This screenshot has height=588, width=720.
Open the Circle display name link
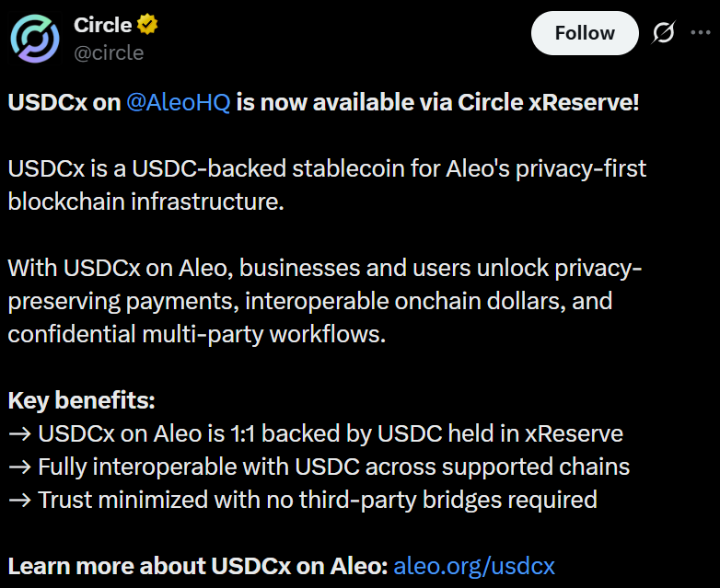click(102, 26)
